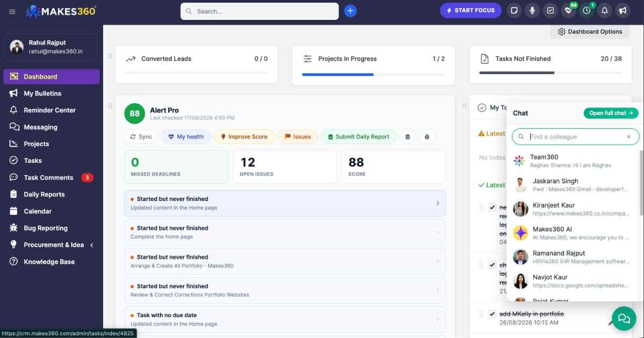Viewport: 644px width, 338px height.
Task: Open sticky notes from top bar
Action: 514,10
